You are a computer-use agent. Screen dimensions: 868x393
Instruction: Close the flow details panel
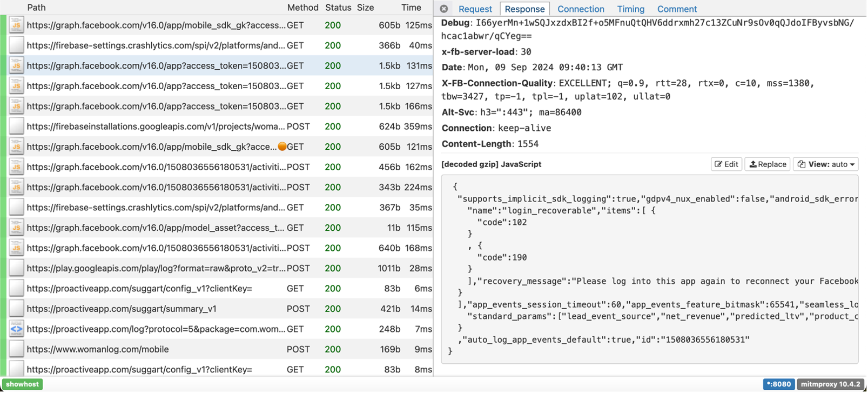(x=444, y=9)
